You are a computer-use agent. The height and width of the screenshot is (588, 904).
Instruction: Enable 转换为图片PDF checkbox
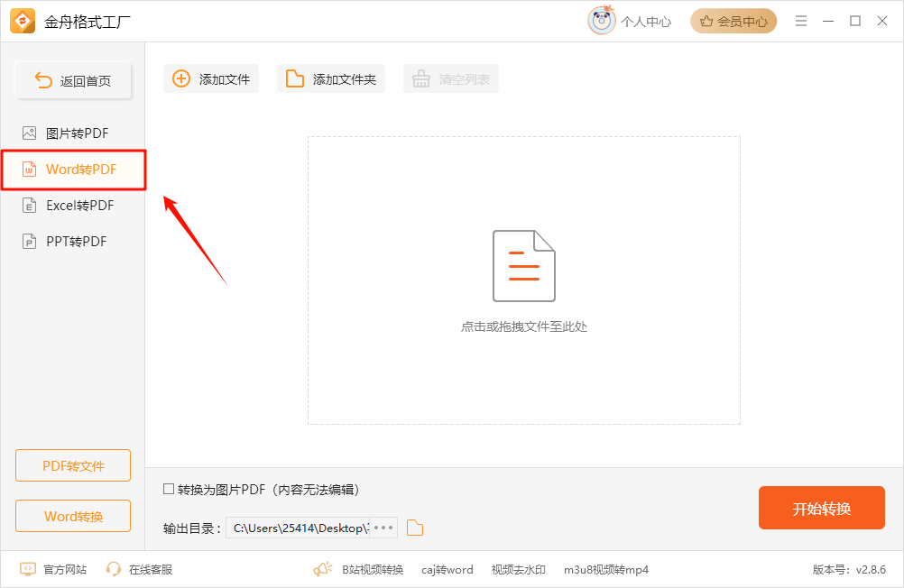(169, 489)
